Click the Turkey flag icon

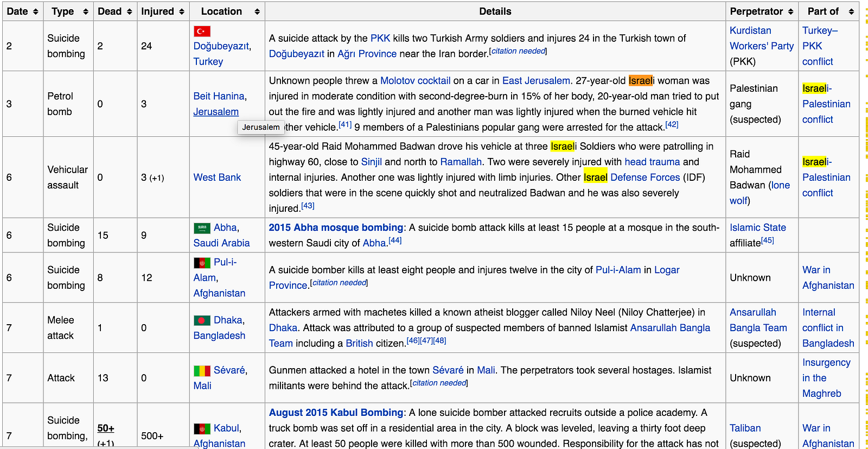point(202,31)
